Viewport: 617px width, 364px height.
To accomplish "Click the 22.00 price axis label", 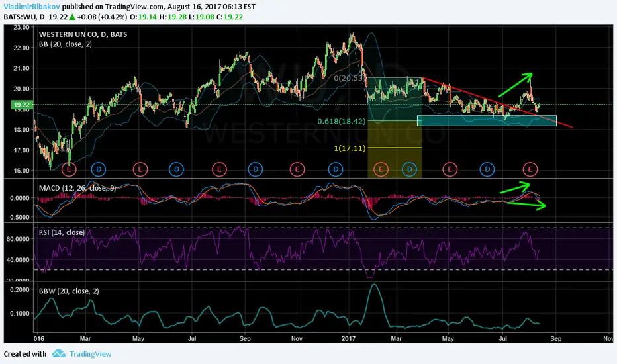I will 21,48.
